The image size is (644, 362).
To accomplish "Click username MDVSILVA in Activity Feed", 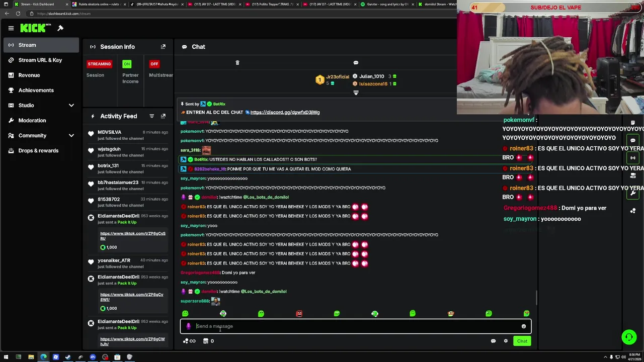I will point(110,132).
